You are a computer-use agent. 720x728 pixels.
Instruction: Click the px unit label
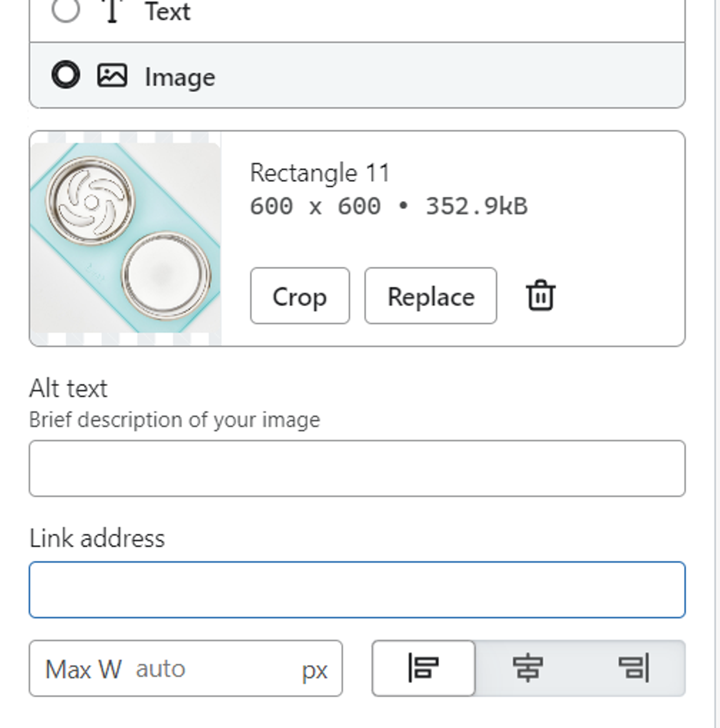coord(314,670)
